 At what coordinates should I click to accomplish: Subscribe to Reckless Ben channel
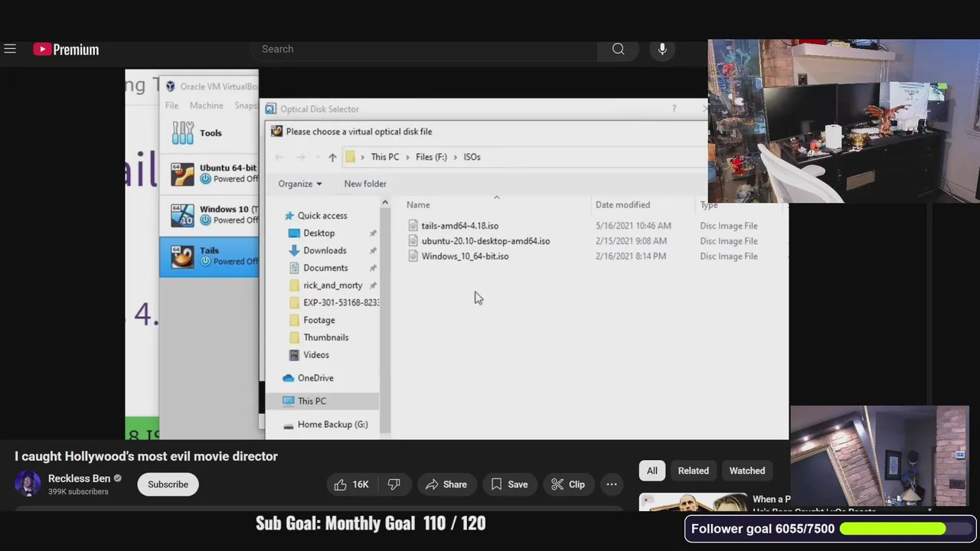(168, 484)
